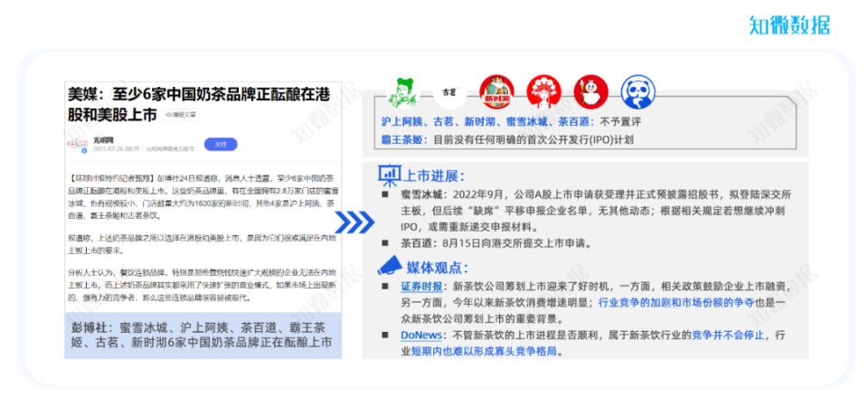This screenshot has height=397, width=868.
Task: Click the highlighted phrase 竞争并不会停止
Action: (728, 335)
